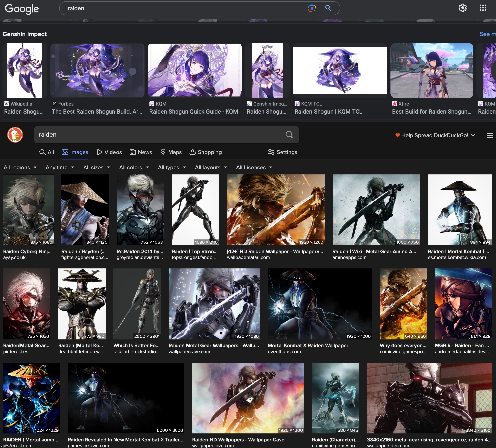Click the DuckDuckGo duck logo

(x=15, y=135)
